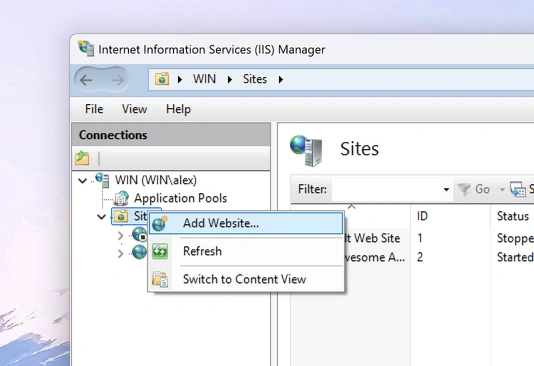Click the green Refresh arrows icon
This screenshot has height=366, width=534.
click(x=160, y=251)
